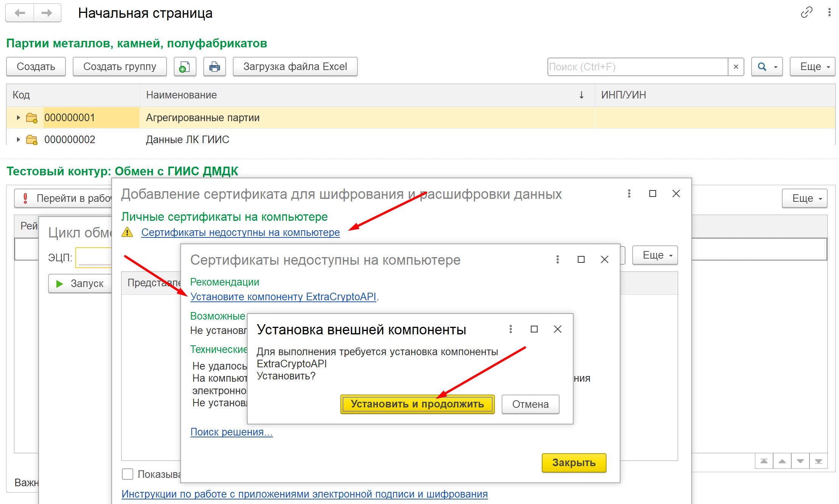Open the Сертификаты недоступны на компьютере link
The width and height of the screenshot is (839, 504).
(240, 232)
